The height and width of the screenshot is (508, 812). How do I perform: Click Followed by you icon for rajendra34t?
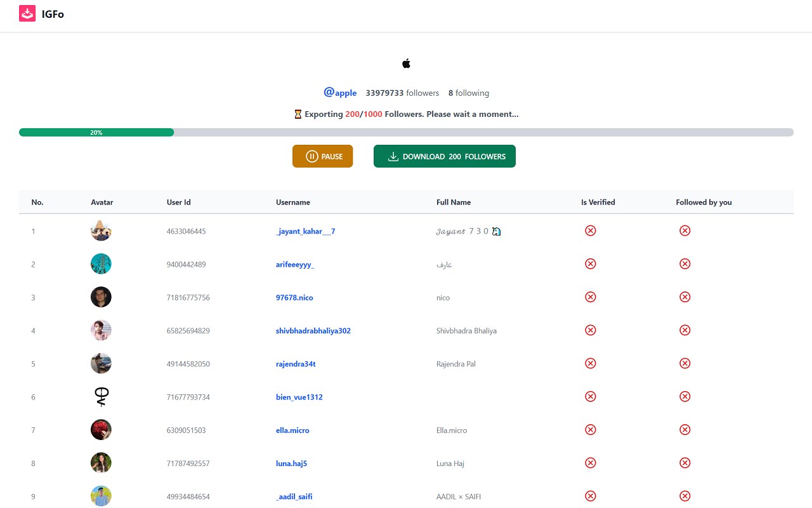coord(685,363)
